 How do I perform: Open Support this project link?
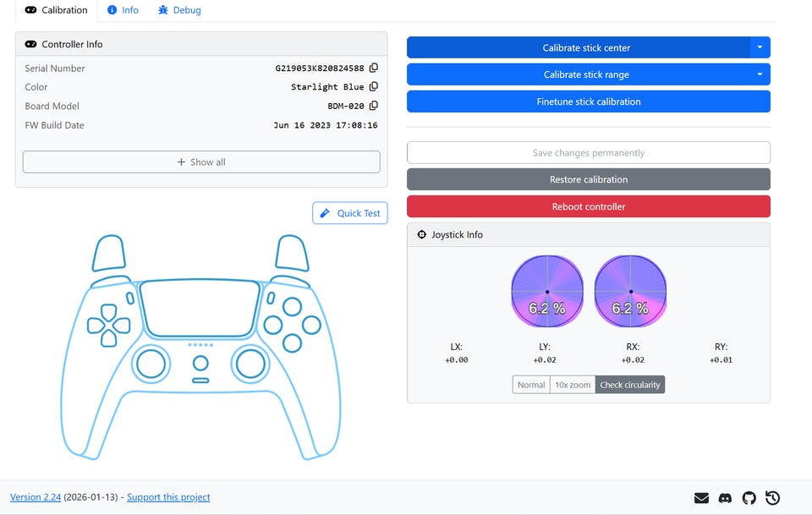click(168, 497)
